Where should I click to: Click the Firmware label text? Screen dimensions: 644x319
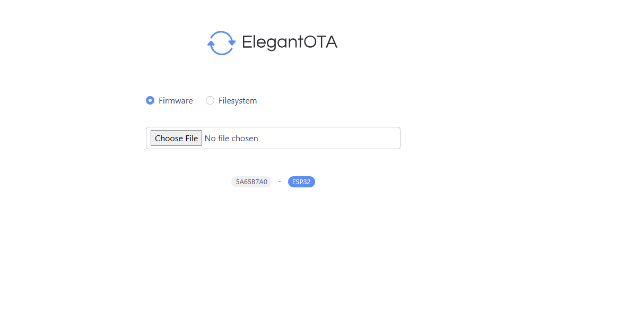[x=176, y=101]
